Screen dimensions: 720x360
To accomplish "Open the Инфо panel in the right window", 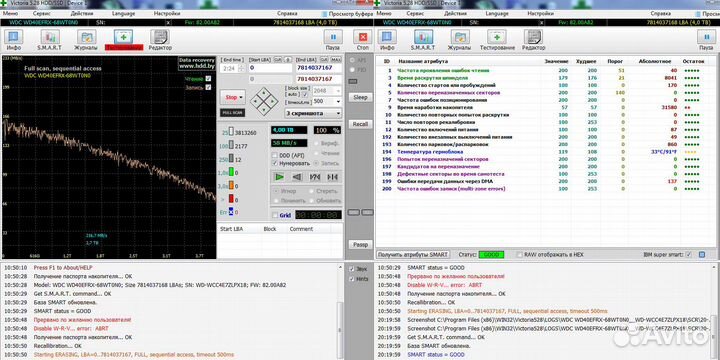I will point(387,38).
